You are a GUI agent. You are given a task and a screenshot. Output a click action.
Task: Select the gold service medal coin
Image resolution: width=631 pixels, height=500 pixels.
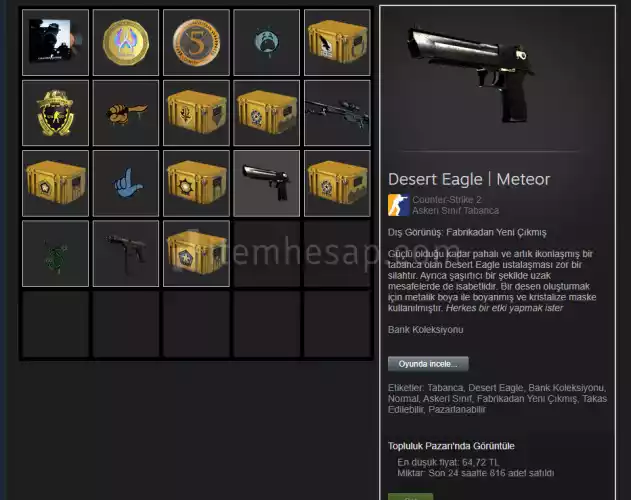pyautogui.click(x=126, y=42)
